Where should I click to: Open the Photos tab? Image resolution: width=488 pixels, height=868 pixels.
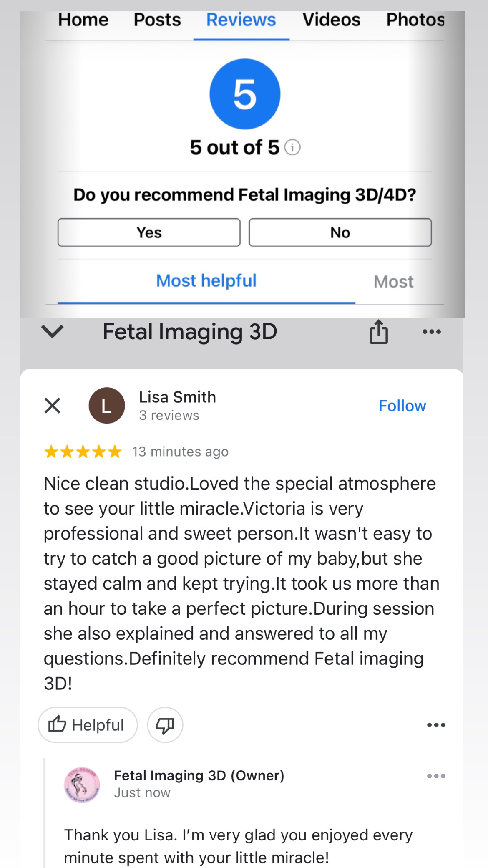click(x=415, y=20)
